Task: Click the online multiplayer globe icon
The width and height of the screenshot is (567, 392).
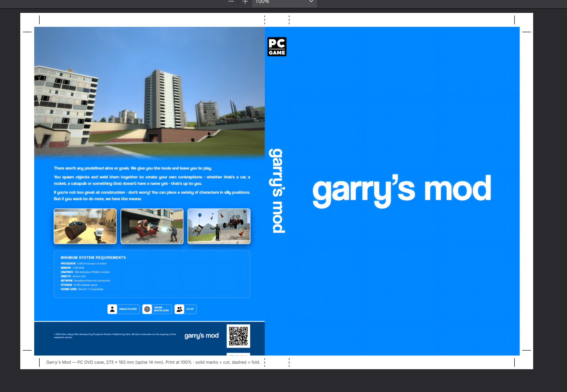Action: [x=147, y=309]
